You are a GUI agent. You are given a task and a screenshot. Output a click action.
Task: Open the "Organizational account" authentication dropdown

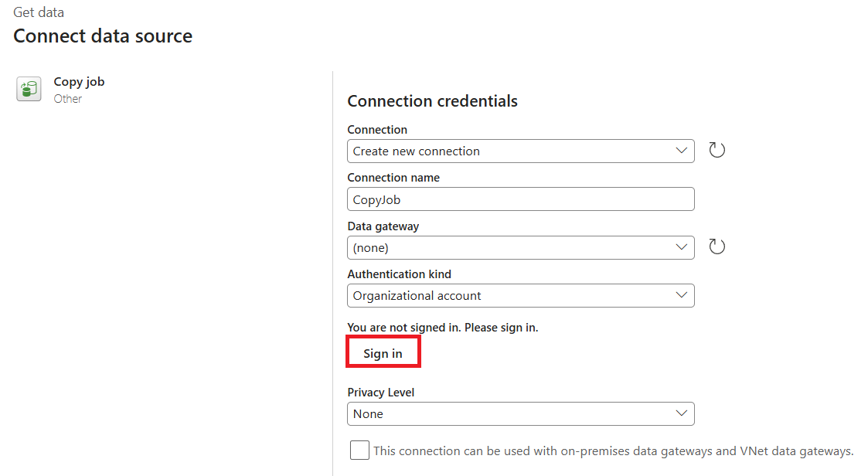click(x=510, y=296)
